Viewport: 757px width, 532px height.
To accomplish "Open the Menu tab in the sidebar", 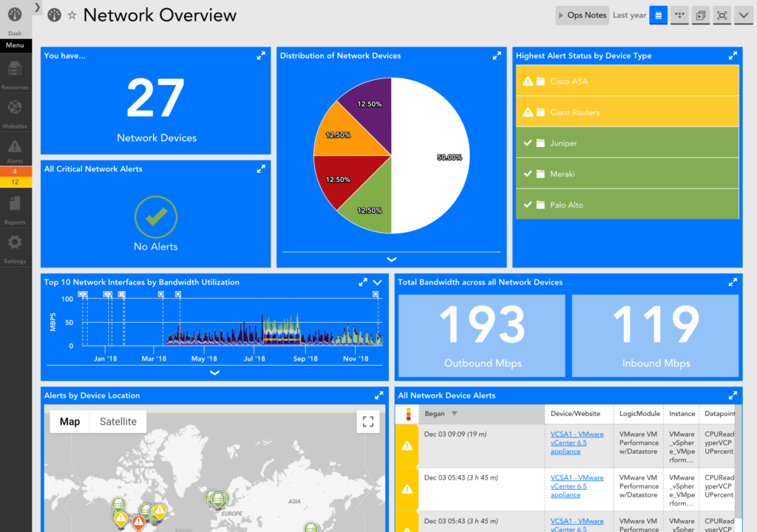I will [x=15, y=44].
